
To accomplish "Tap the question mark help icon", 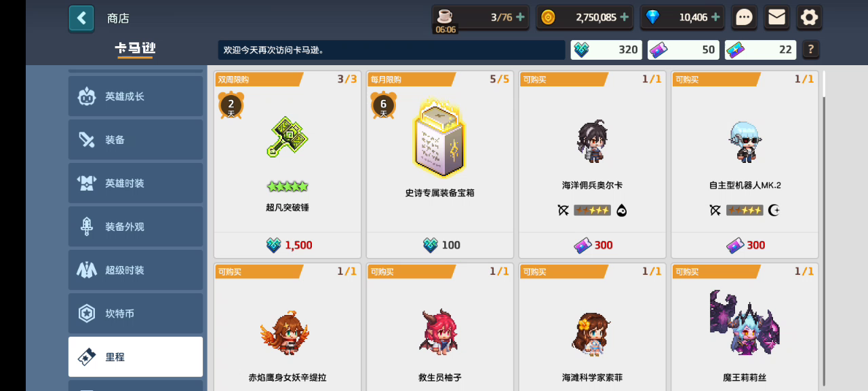I will click(x=810, y=50).
